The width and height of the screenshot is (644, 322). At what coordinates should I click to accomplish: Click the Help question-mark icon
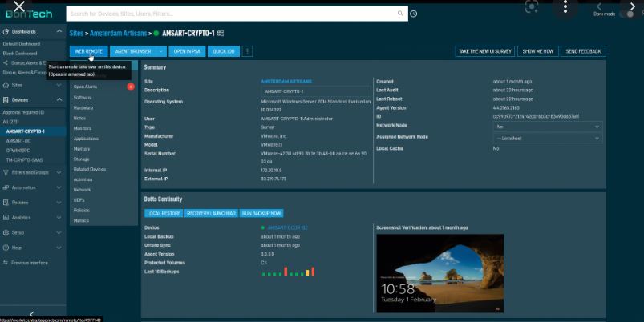tap(6, 248)
